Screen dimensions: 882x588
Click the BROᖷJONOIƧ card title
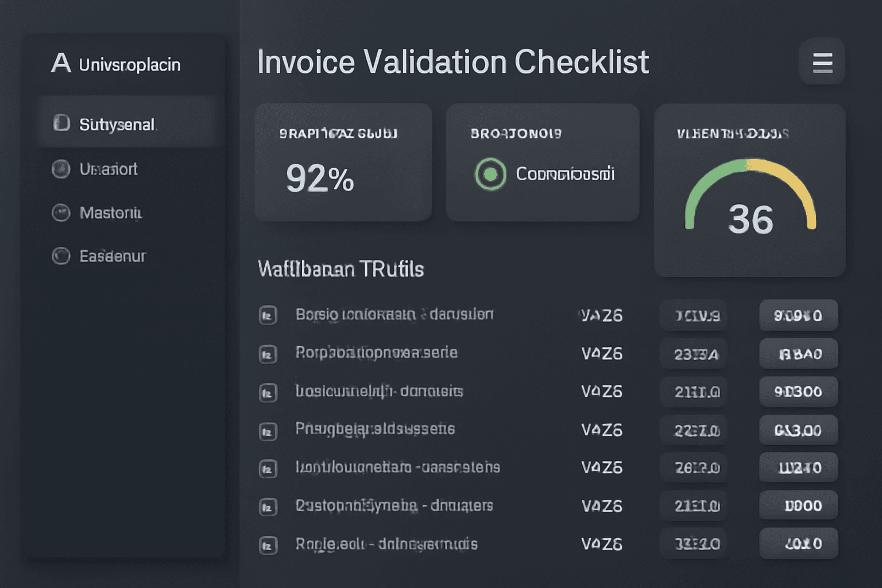[516, 134]
